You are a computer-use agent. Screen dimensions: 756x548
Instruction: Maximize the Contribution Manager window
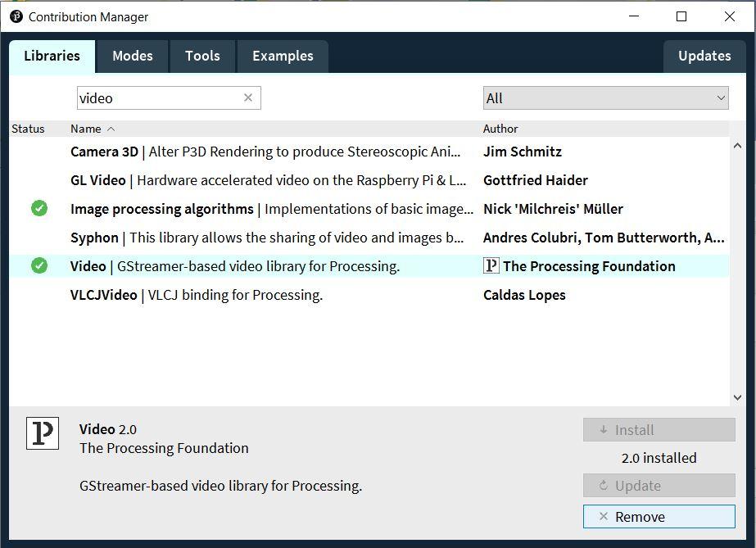pos(681,16)
